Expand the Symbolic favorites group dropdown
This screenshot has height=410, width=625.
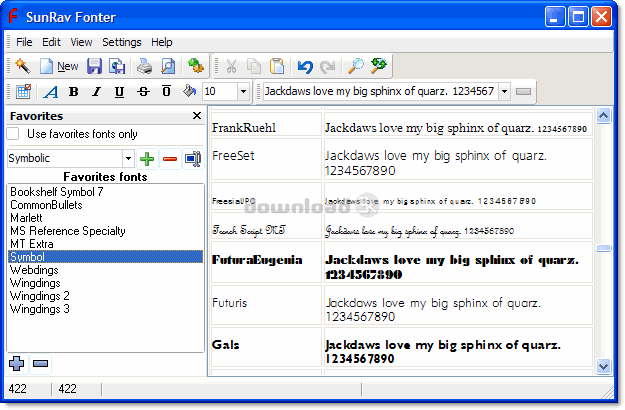pyautogui.click(x=128, y=158)
